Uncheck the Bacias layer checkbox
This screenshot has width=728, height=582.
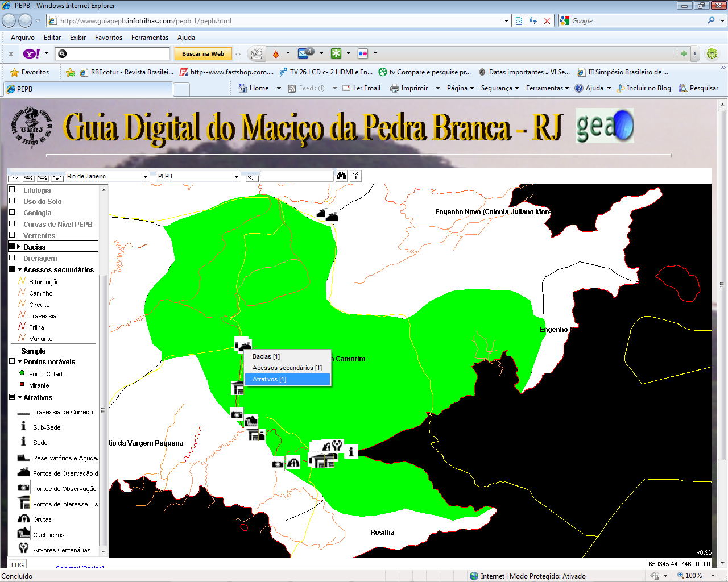tap(12, 247)
